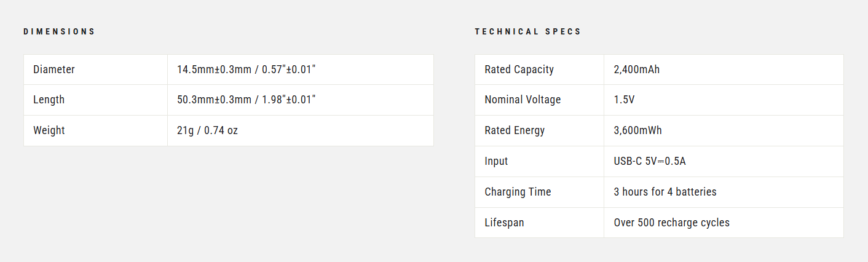Select the Input label cell
The width and height of the screenshot is (868, 262).
pos(539,161)
